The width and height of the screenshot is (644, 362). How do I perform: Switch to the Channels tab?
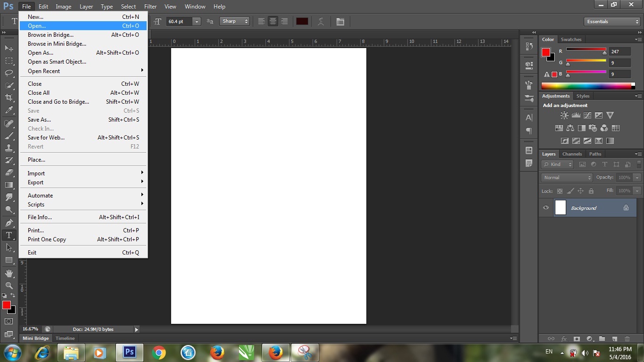click(x=572, y=154)
